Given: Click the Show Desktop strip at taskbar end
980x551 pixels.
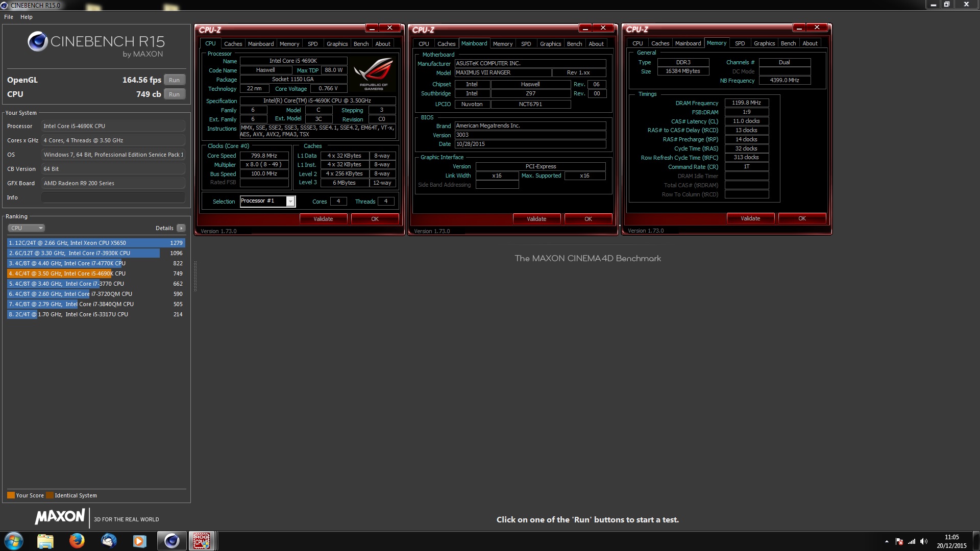Looking at the screenshot, I should [x=976, y=541].
